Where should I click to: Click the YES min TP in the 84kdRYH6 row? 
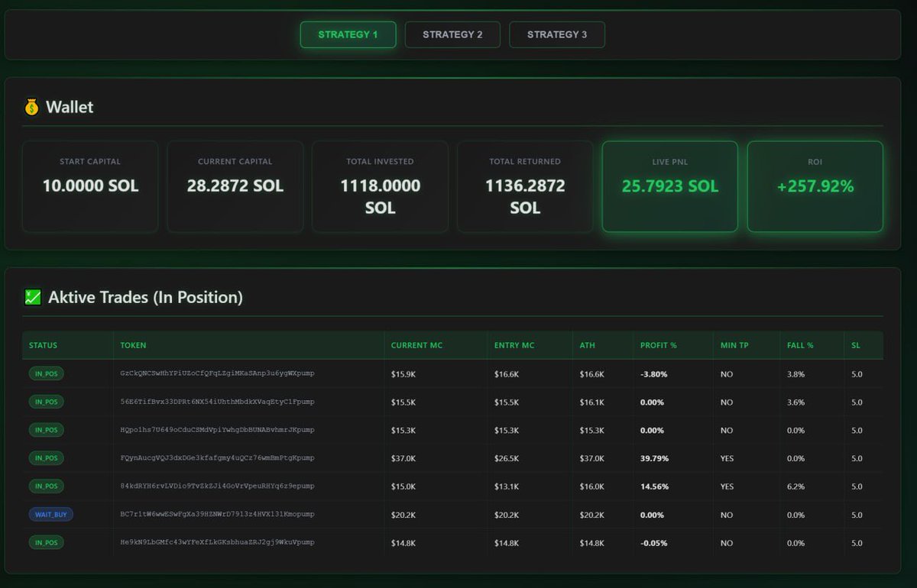[727, 487]
